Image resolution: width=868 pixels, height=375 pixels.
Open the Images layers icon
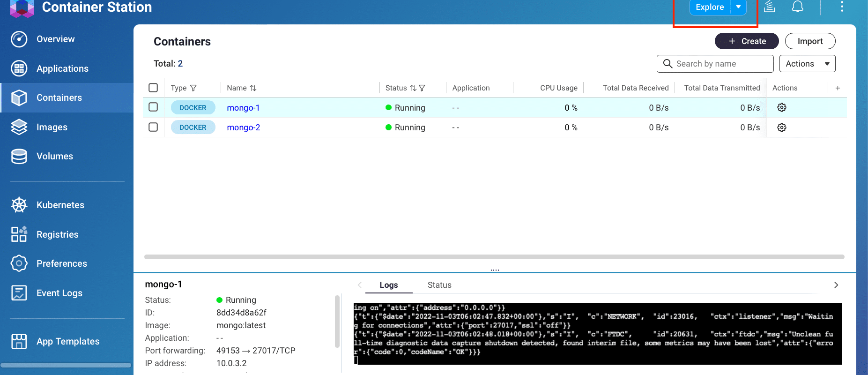pos(19,127)
